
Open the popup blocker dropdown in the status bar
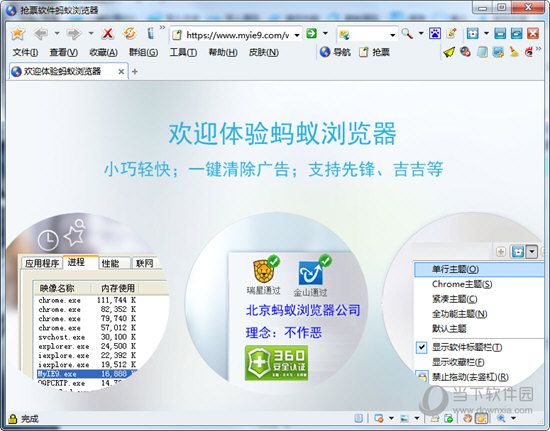point(391,418)
